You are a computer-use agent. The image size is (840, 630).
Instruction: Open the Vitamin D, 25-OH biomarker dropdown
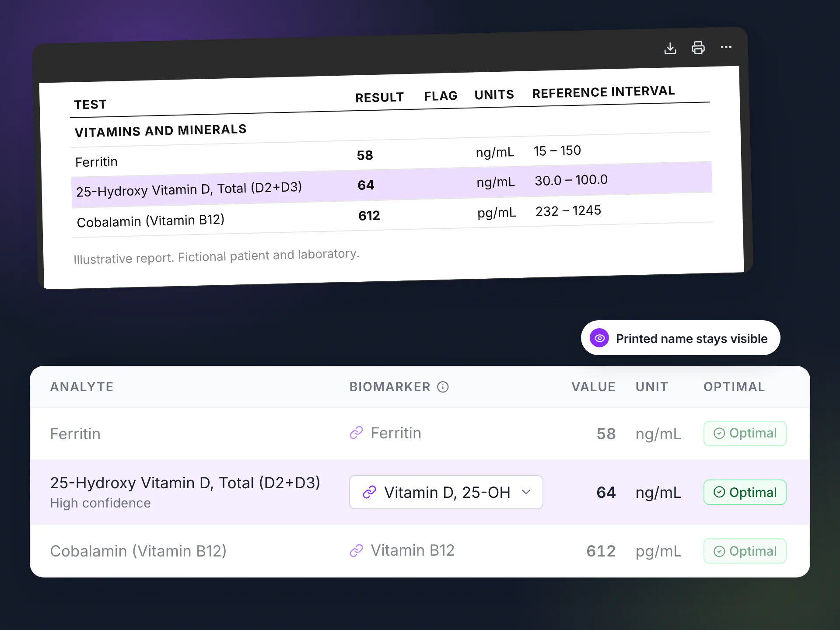coord(446,492)
